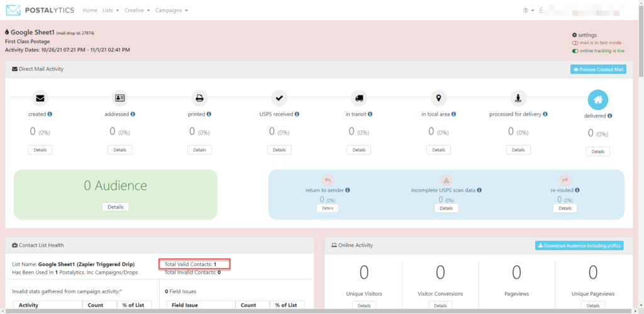
Task: Click Total Invalid Contacts: 0 text
Action: tap(192, 272)
